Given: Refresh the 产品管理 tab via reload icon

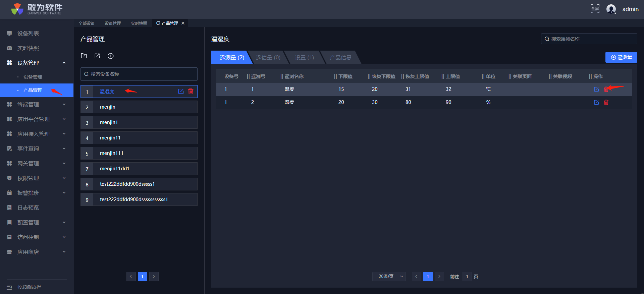Looking at the screenshot, I should pos(158,23).
